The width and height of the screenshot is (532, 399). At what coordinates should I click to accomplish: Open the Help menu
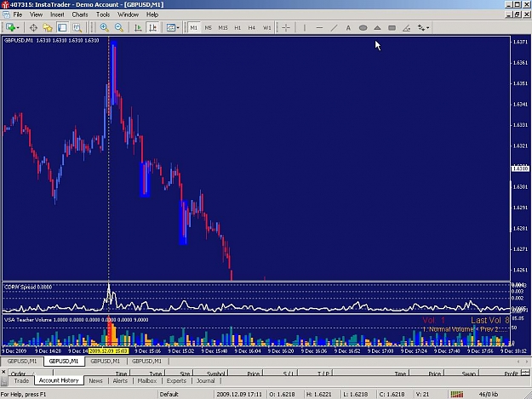pyautogui.click(x=152, y=14)
